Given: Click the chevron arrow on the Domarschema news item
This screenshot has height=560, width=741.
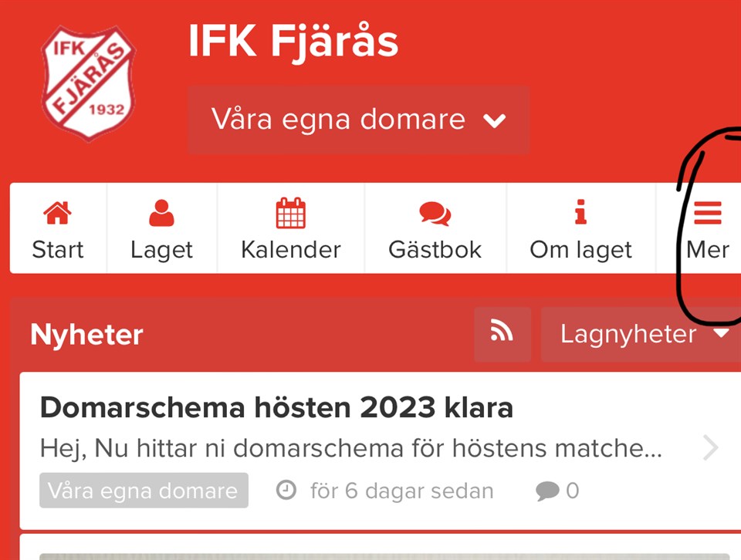Looking at the screenshot, I should (710, 447).
